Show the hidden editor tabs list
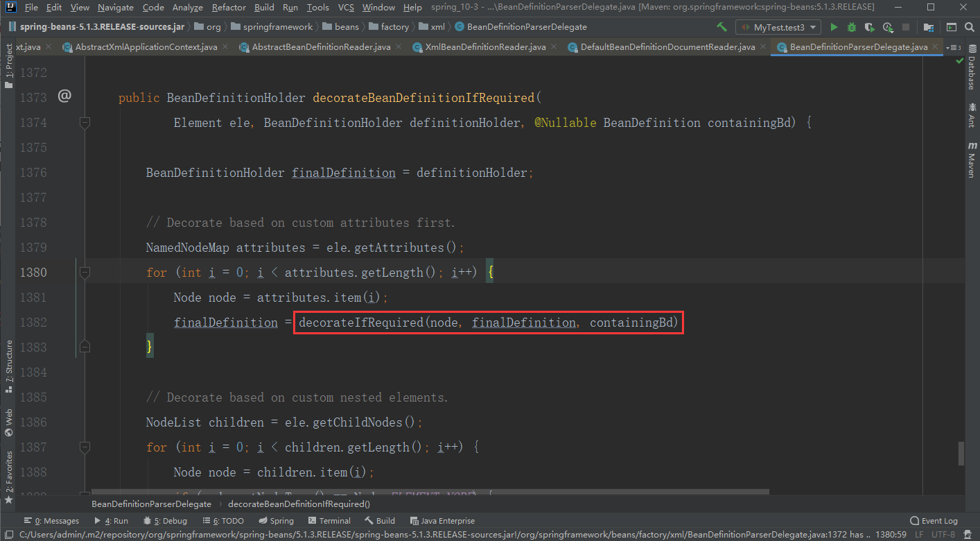The image size is (980, 541). point(953,47)
